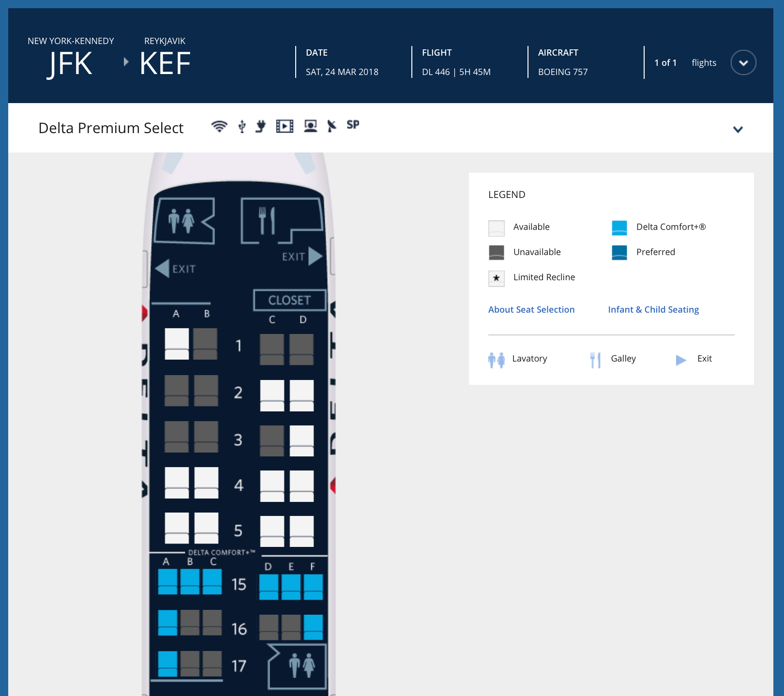Screen dimensions: 784x696
Task: Click the satellite TV amenity icon
Action: 332,126
